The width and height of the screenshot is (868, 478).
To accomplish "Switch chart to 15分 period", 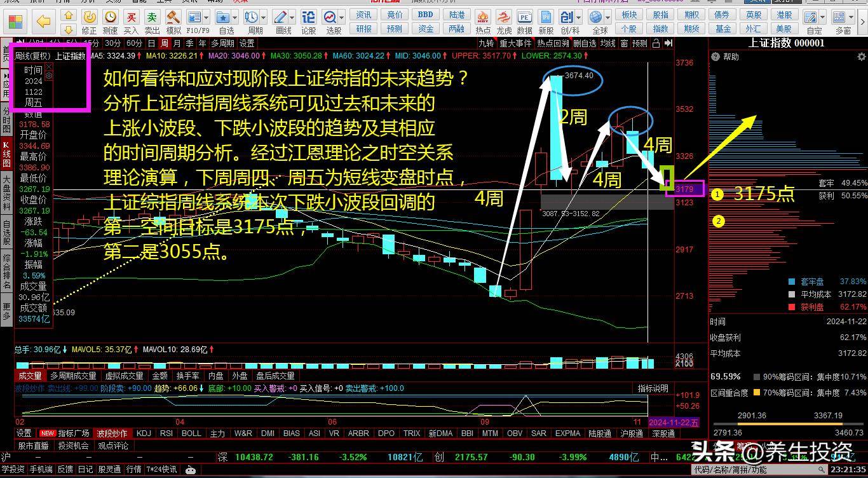I will [x=92, y=43].
